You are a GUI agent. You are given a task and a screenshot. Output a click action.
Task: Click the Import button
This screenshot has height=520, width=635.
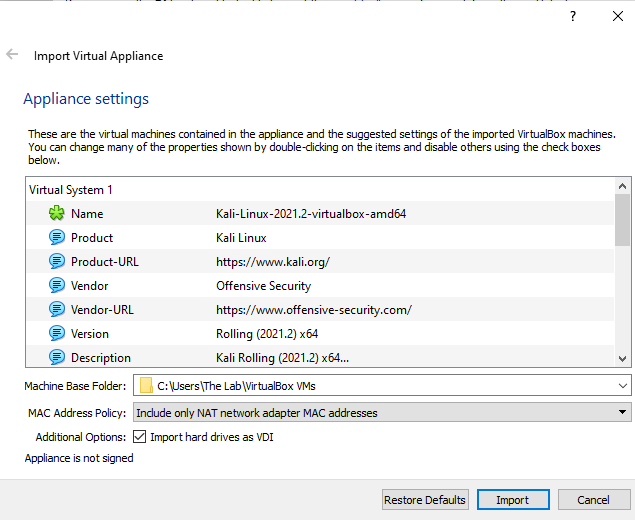pyautogui.click(x=510, y=500)
